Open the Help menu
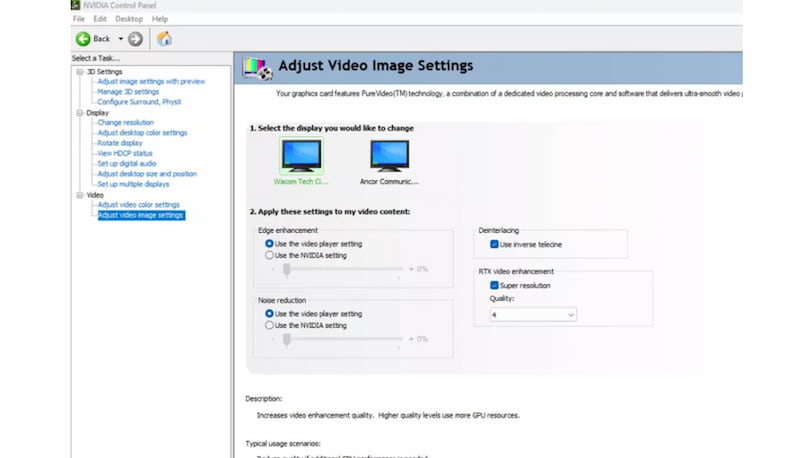The width and height of the screenshot is (800, 458). (x=159, y=19)
